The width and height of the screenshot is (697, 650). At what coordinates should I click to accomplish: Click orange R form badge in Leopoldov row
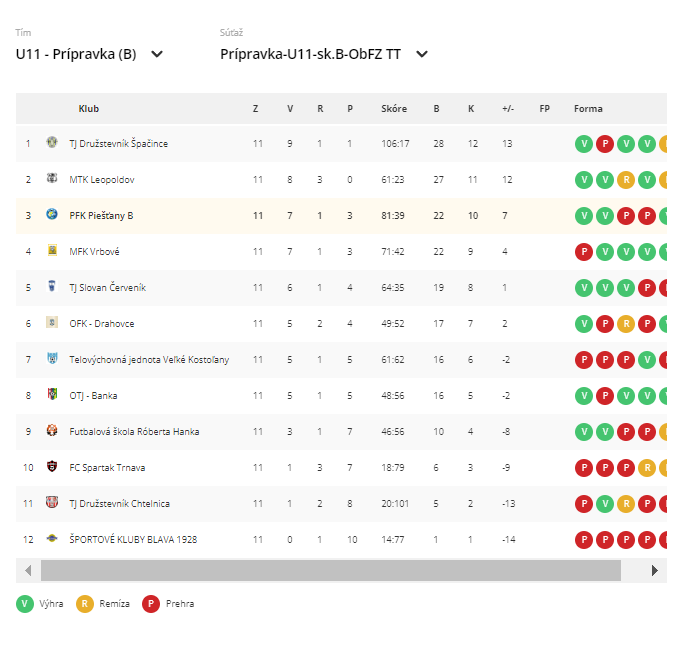(626, 180)
